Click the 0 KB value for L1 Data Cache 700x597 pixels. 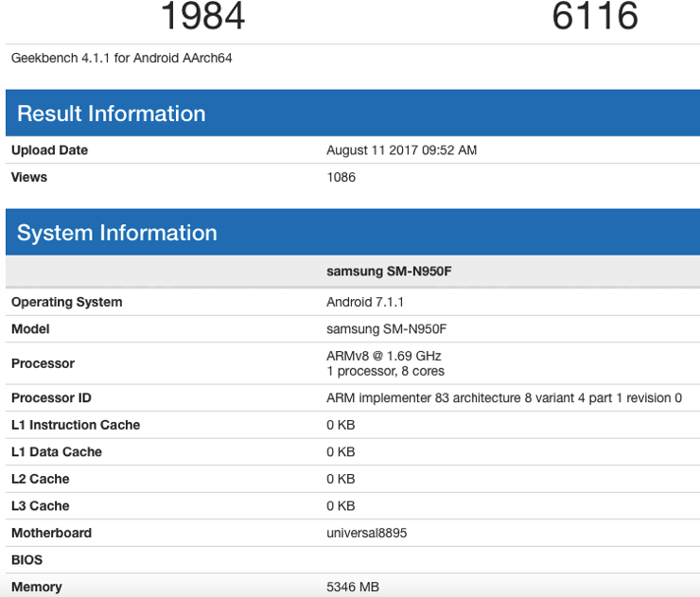[341, 452]
